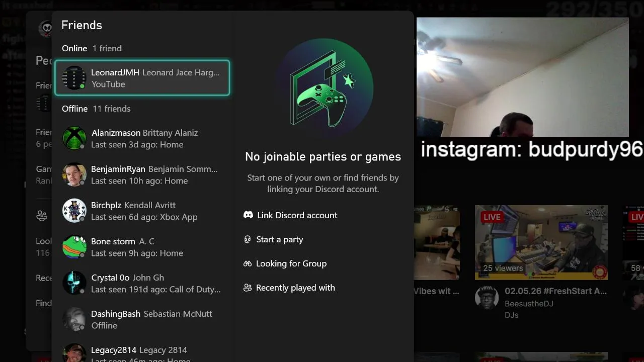Open LeonardJMH's avatar in the online list
644x362 pixels.
[74, 78]
